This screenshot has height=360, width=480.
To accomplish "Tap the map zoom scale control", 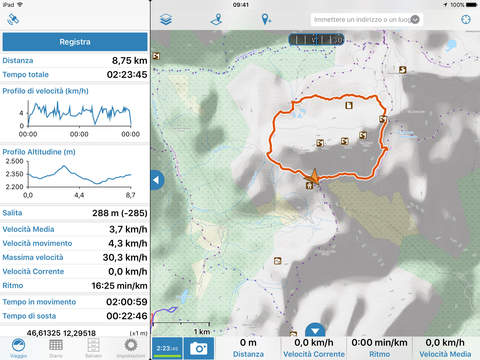I will pyautogui.click(x=316, y=40).
